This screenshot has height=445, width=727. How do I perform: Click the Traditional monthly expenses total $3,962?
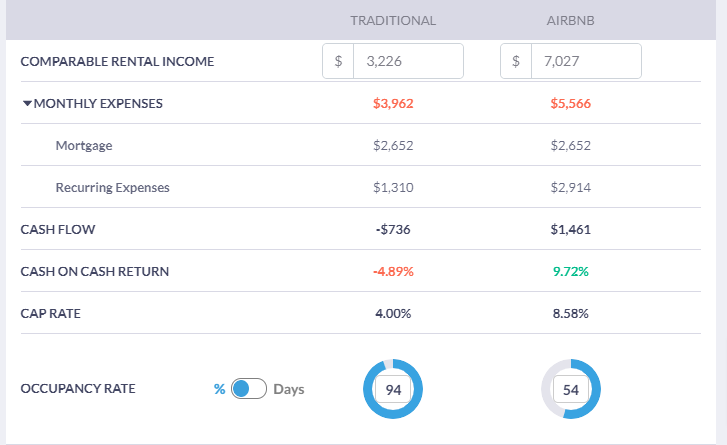[393, 103]
